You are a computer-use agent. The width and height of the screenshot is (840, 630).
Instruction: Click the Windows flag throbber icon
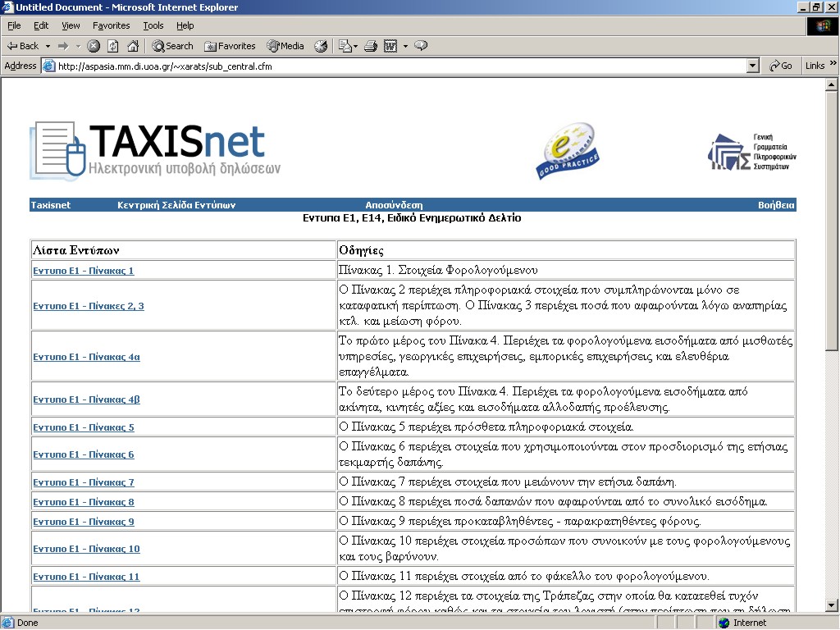click(x=822, y=25)
